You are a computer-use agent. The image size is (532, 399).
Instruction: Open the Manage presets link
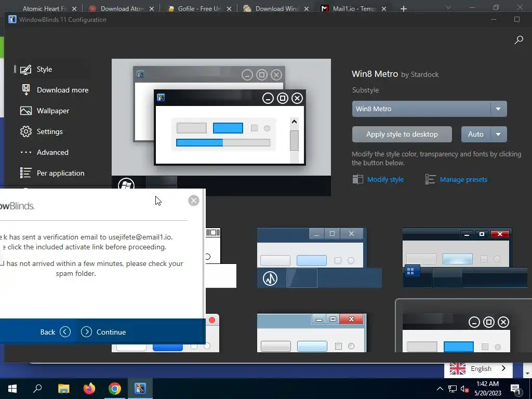pyautogui.click(x=463, y=179)
